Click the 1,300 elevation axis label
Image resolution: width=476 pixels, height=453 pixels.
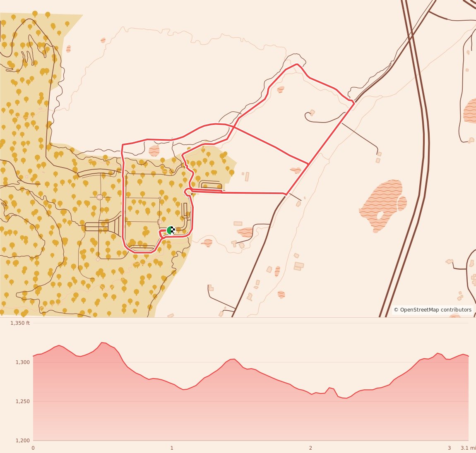point(23,362)
